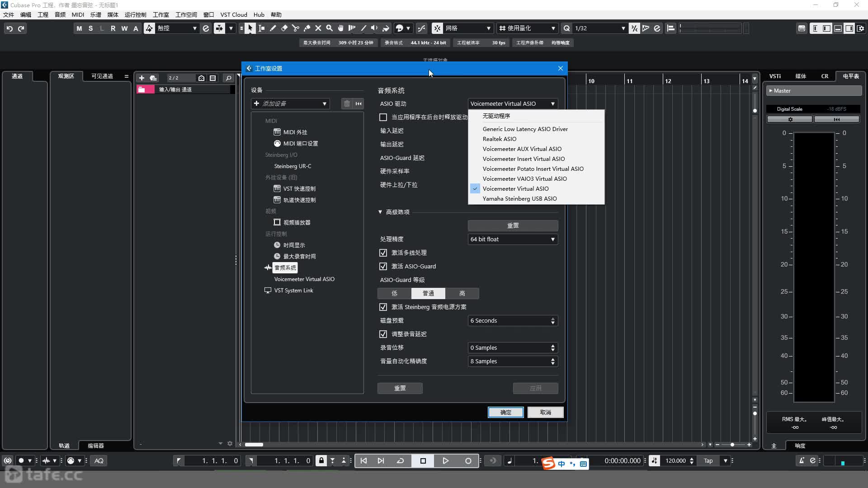
Task: Select Yamaha Steinberg USB ASIO driver
Action: click(519, 198)
